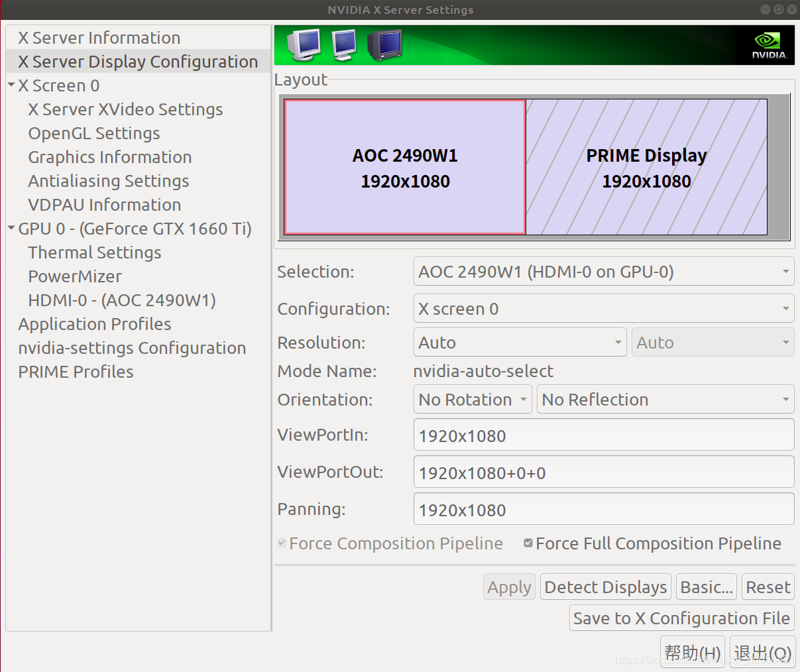The height and width of the screenshot is (672, 800).
Task: Click the nvidia-auto-select mode name text
Action: point(483,371)
